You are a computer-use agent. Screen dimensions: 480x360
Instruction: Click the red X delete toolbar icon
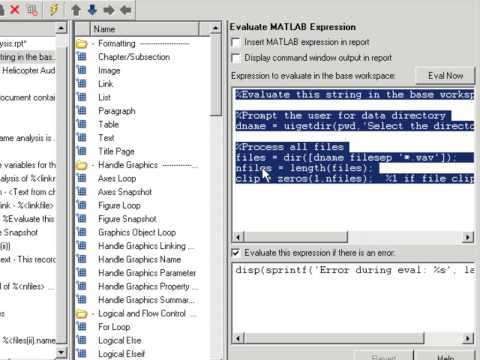[x=14, y=10]
